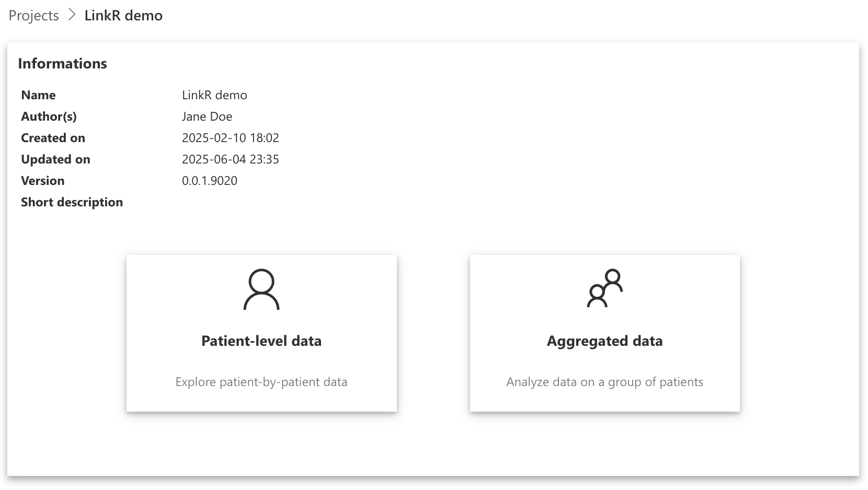Click the project name value LinkR demo

(x=214, y=95)
